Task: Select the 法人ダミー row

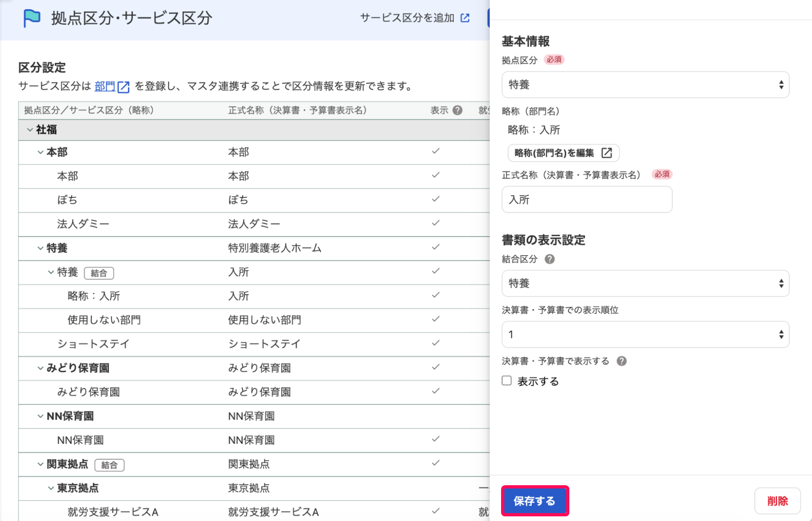Action: pos(254,224)
